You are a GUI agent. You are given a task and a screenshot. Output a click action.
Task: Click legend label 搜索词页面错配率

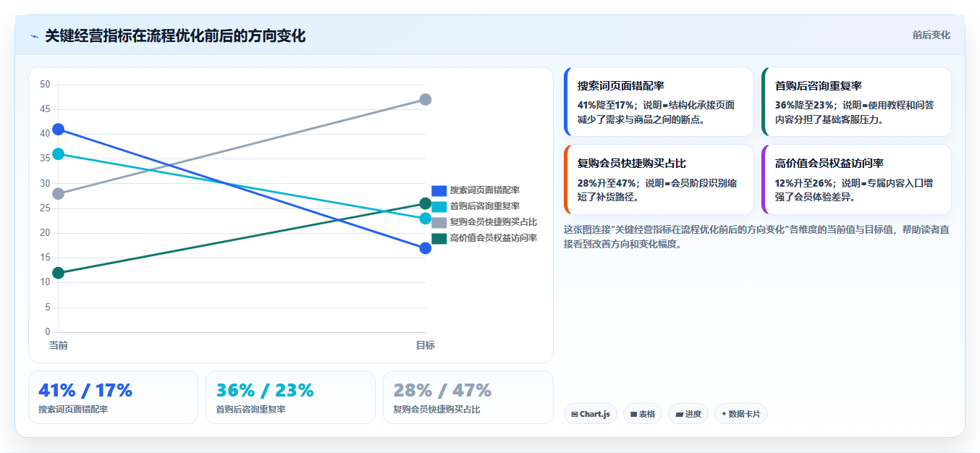[485, 190]
